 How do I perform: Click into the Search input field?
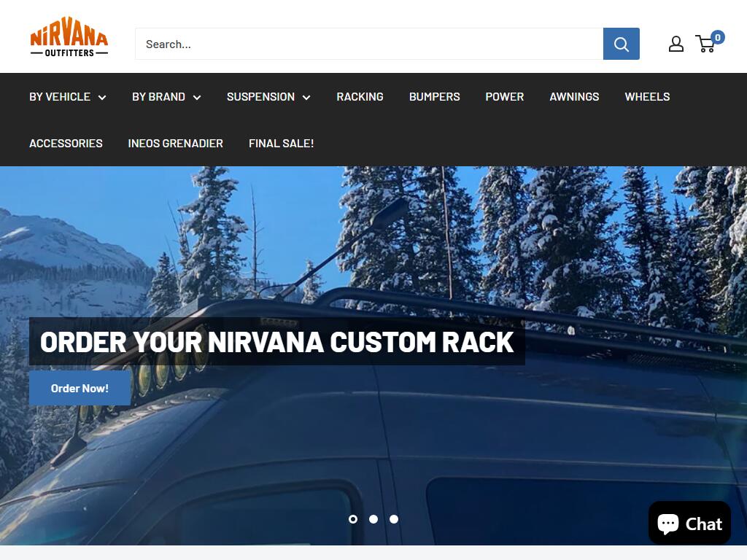pyautogui.click(x=369, y=44)
